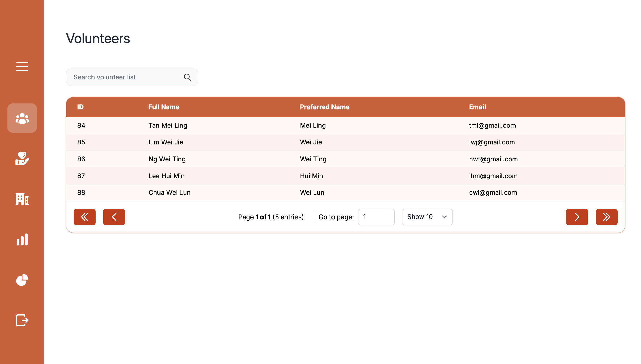Select the Chua Wei Lun row
The image size is (641, 364).
click(x=169, y=192)
